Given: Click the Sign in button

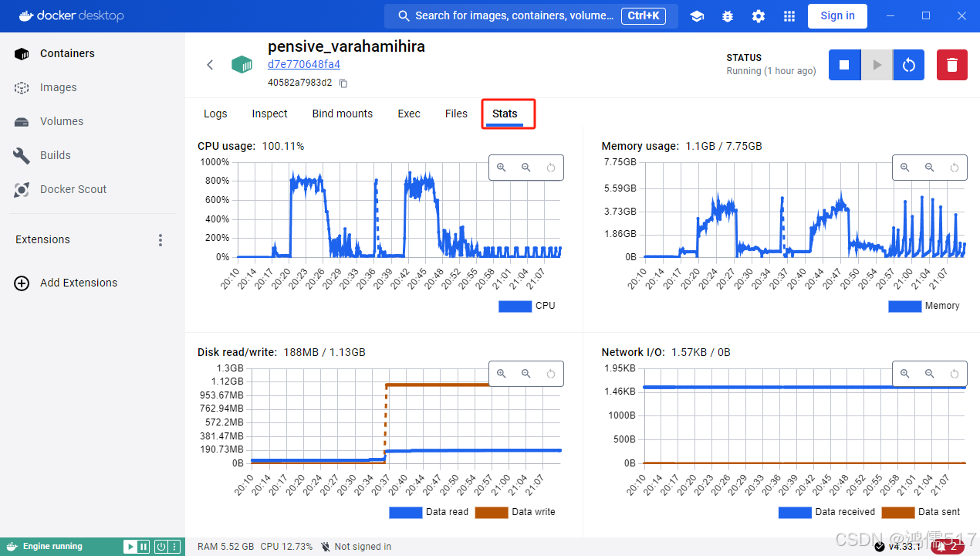Looking at the screenshot, I should pyautogui.click(x=837, y=15).
